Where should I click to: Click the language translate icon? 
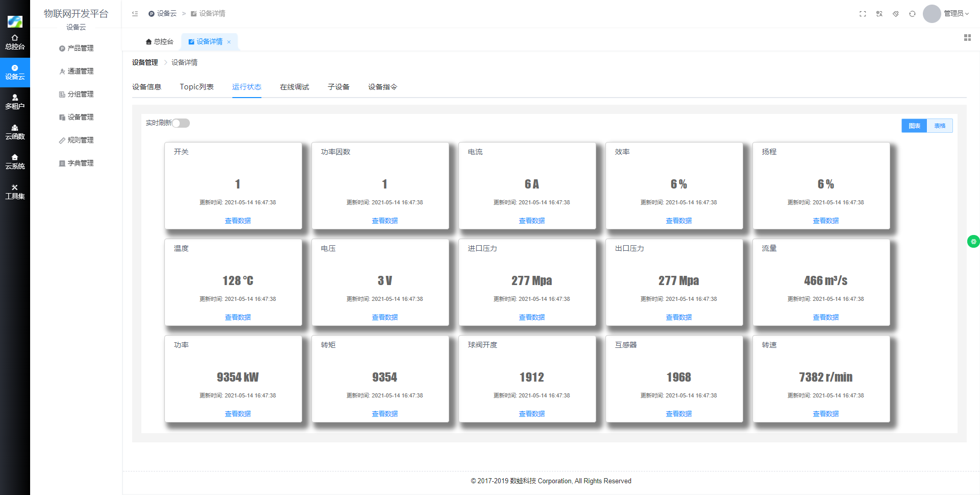click(x=879, y=14)
